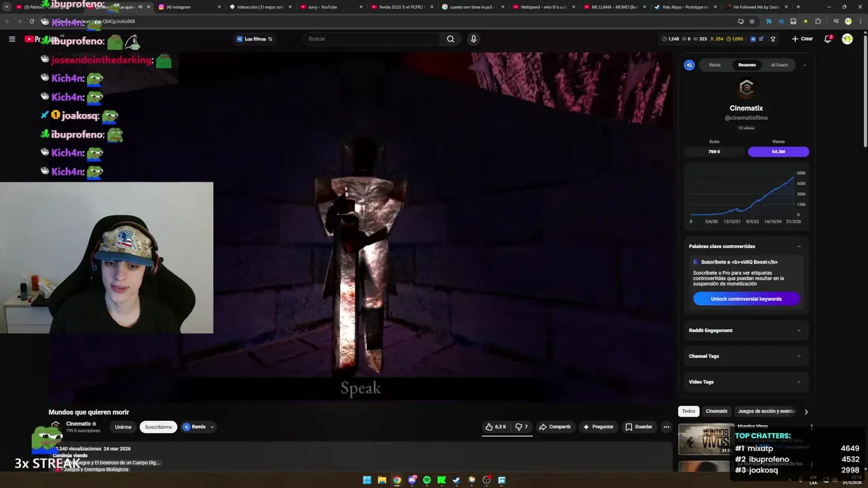Click the Preguntar button
The image size is (868, 488).
pyautogui.click(x=598, y=427)
